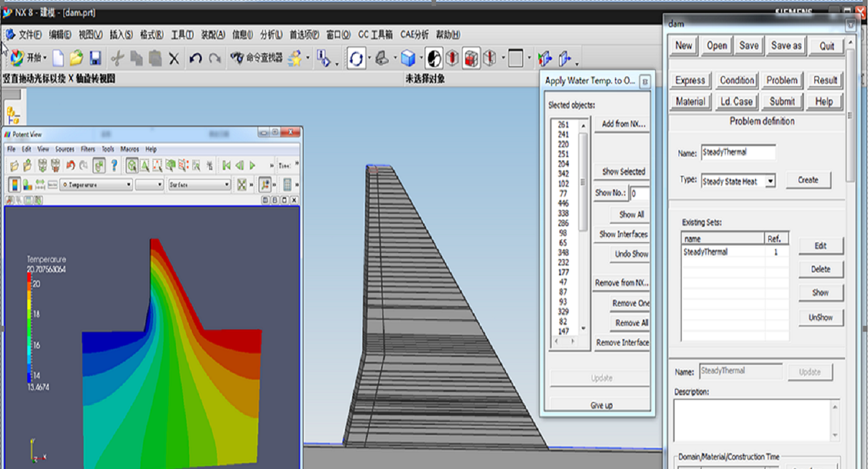Toggle orientation axes visibility icon
Viewport: 868px width, 469px height.
[x=265, y=185]
